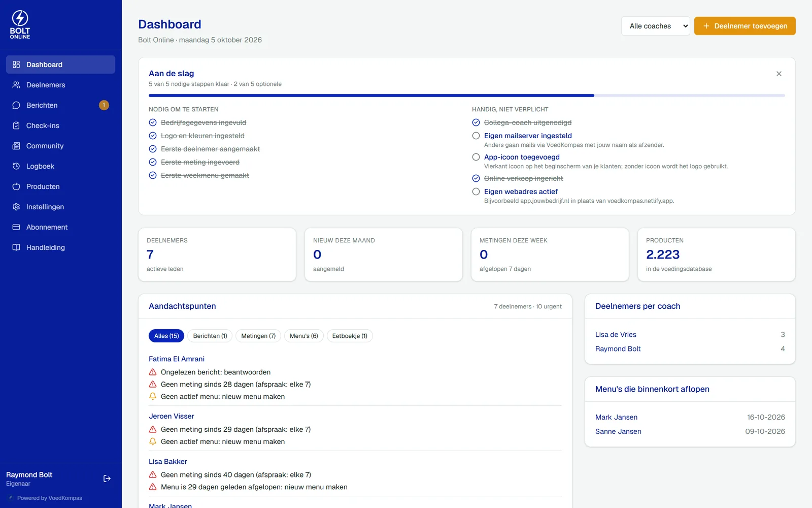Select the Menu's (6) filter tab
The image size is (812, 508).
pos(304,336)
